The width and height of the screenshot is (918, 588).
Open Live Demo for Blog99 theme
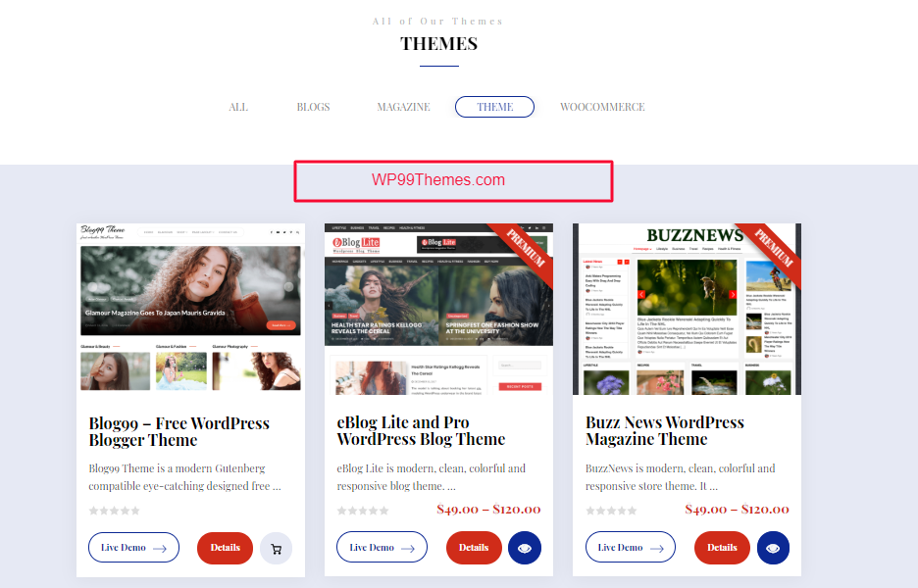click(133, 548)
